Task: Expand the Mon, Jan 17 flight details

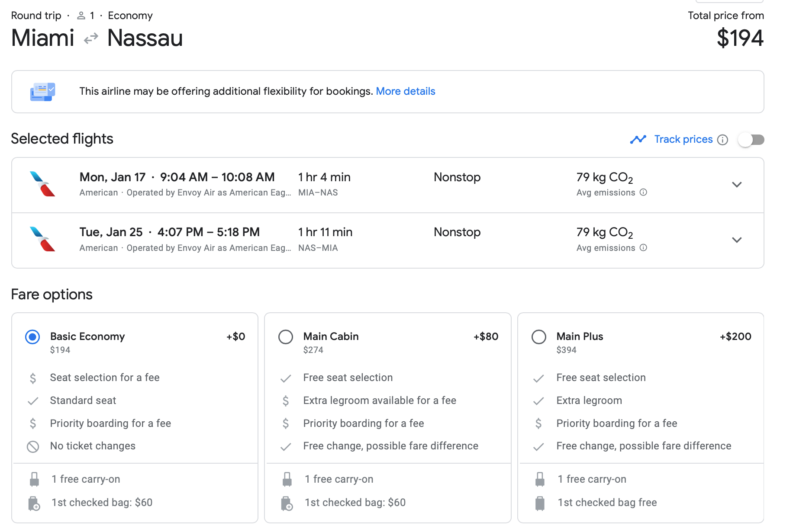Action: [737, 185]
